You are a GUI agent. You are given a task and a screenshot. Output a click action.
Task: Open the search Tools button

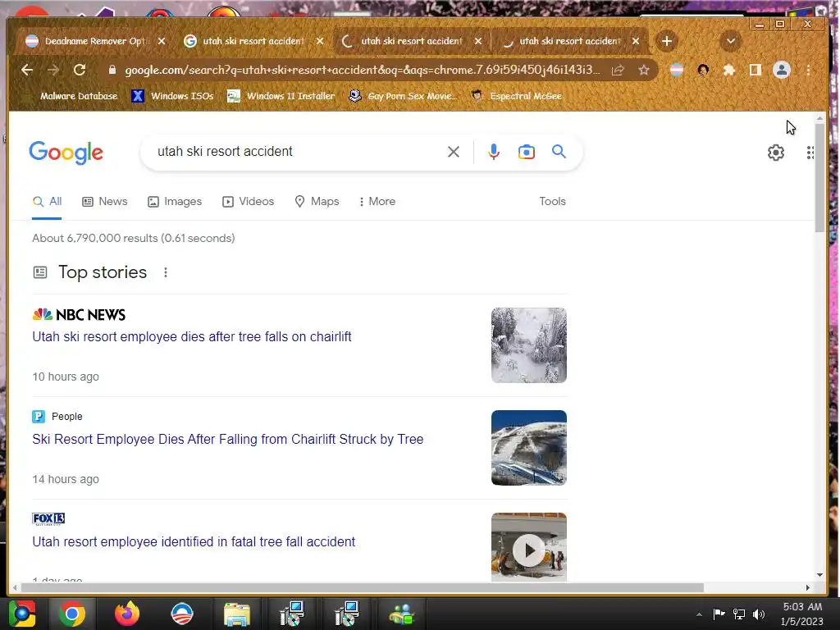pos(552,202)
